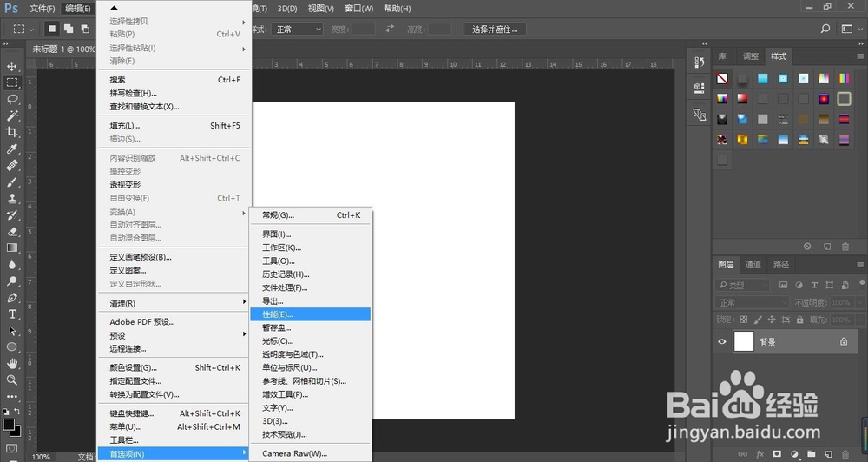The image size is (868, 462).
Task: Select the Gradient tool
Action: 11,247
